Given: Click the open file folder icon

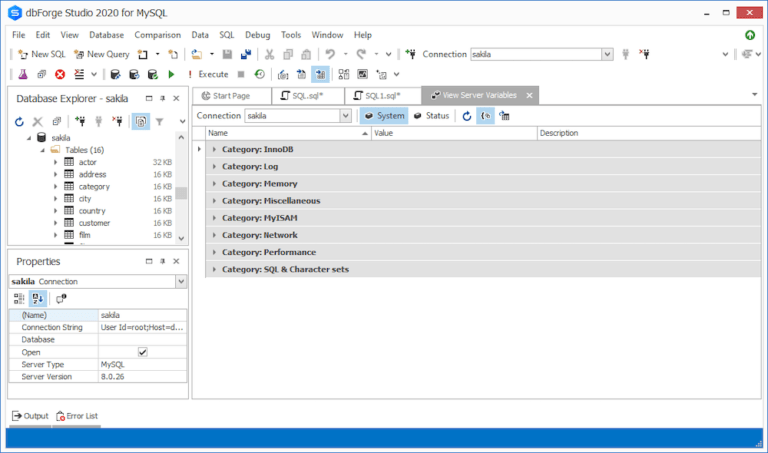Looking at the screenshot, I should coord(196,54).
